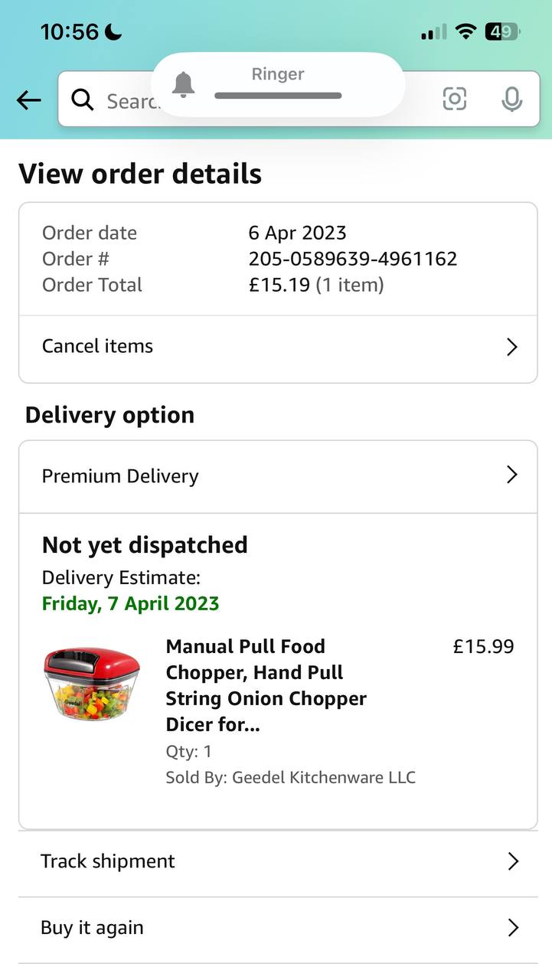The height and width of the screenshot is (980, 552).
Task: Open camera lens search icon
Action: point(454,99)
